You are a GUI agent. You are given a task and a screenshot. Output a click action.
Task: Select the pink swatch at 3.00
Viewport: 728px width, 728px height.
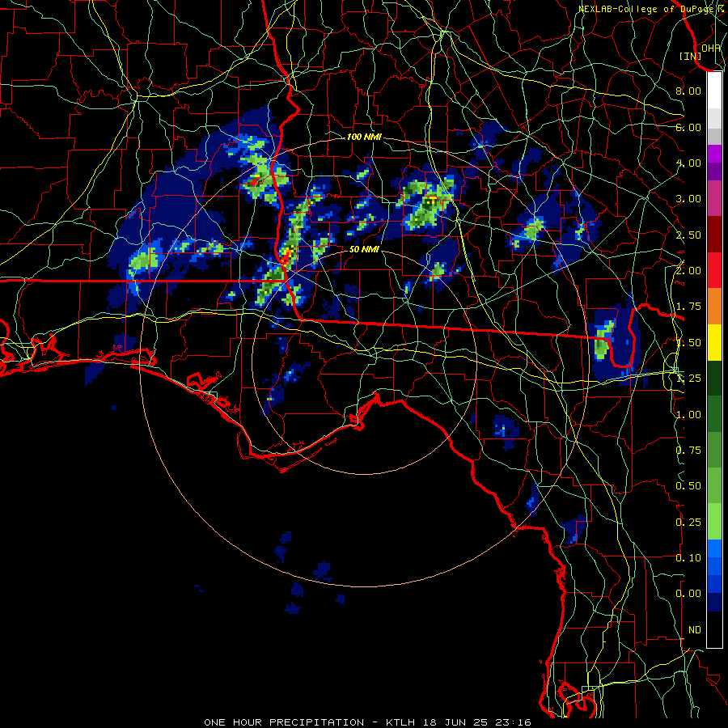tap(714, 198)
